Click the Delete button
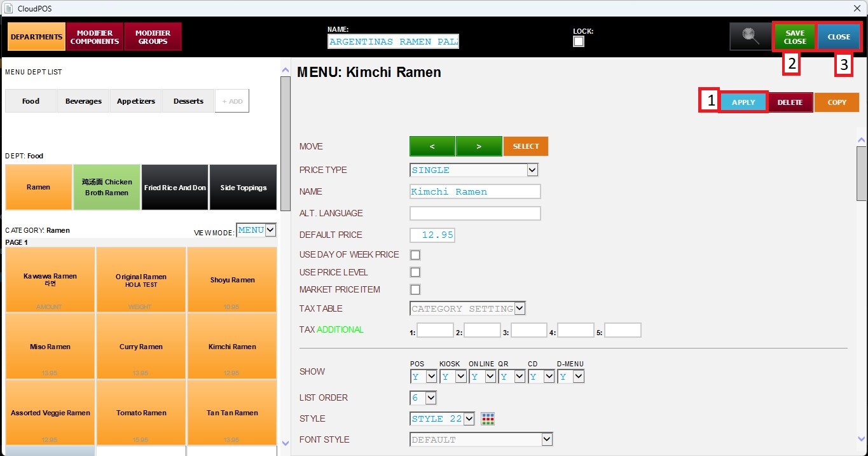 click(x=790, y=102)
